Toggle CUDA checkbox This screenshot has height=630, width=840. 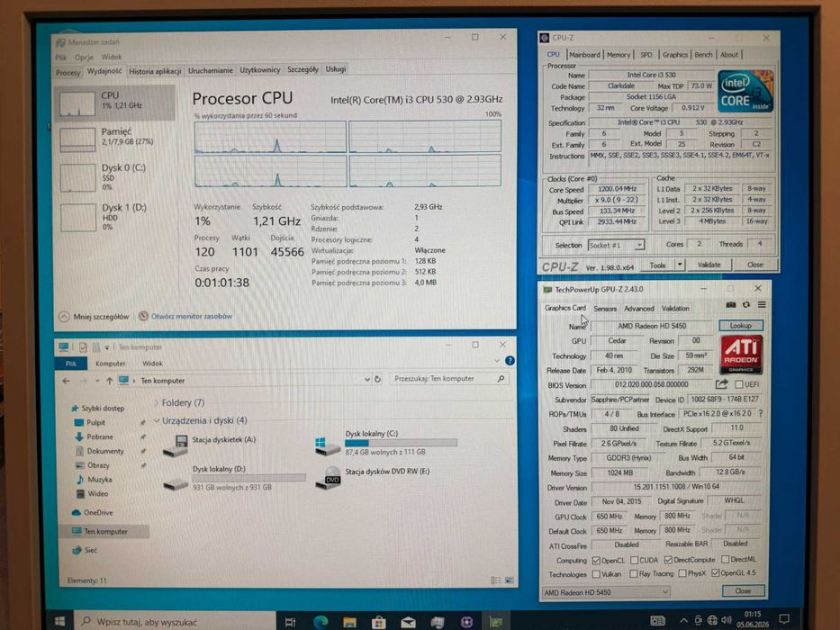[635, 561]
